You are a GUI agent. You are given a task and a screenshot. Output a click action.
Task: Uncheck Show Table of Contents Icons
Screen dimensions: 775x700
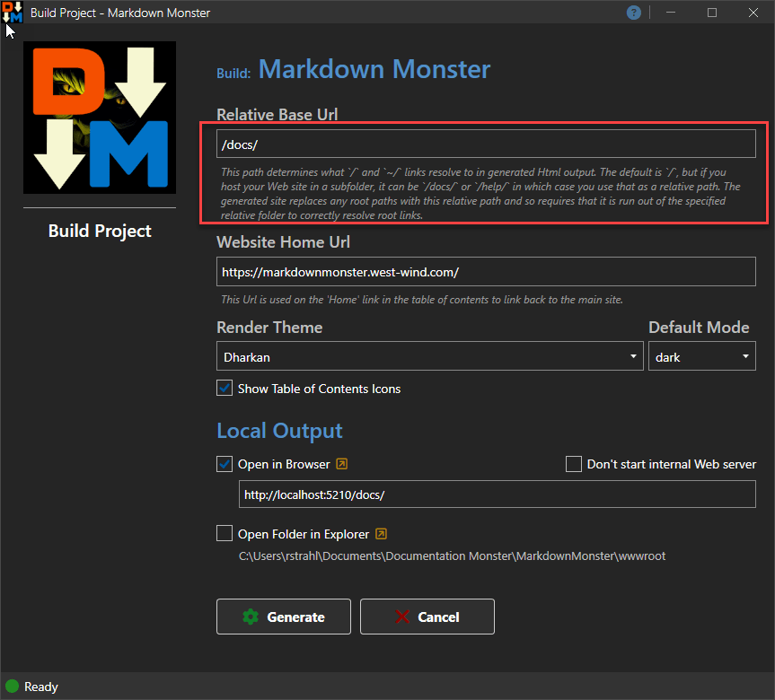(224, 388)
